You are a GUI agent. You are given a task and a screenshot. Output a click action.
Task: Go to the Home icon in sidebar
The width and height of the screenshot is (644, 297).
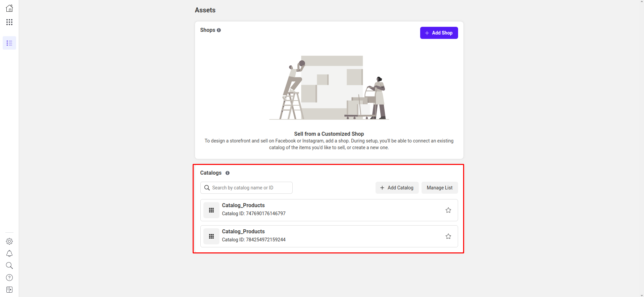[x=9, y=8]
